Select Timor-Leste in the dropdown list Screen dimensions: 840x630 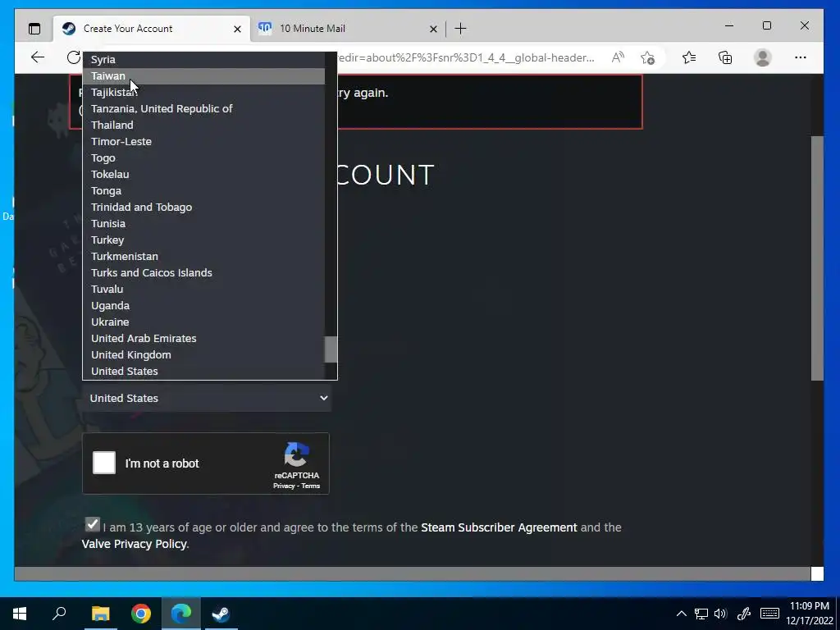pos(203,141)
